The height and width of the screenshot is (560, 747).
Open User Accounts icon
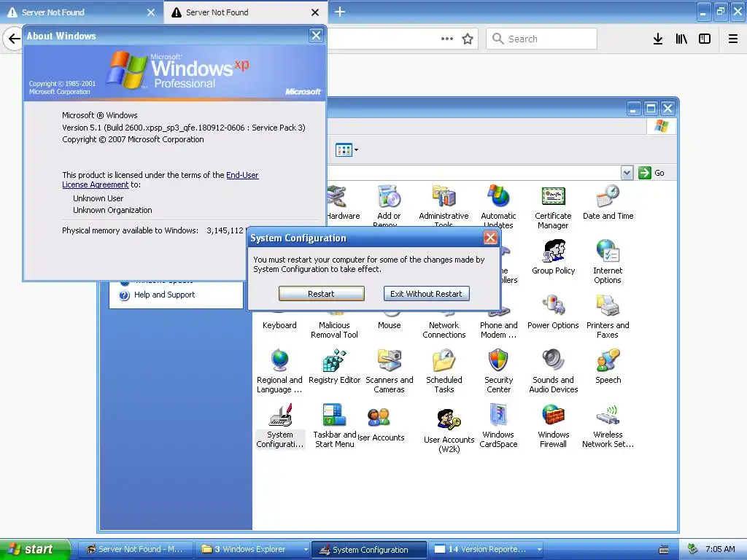(381, 424)
